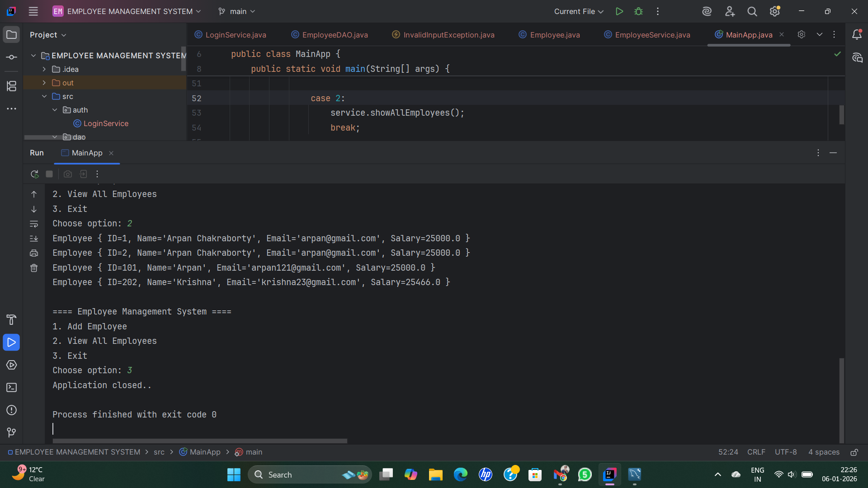Open IDE settings gear in the toolbar
The height and width of the screenshot is (488, 868).
coord(775,11)
